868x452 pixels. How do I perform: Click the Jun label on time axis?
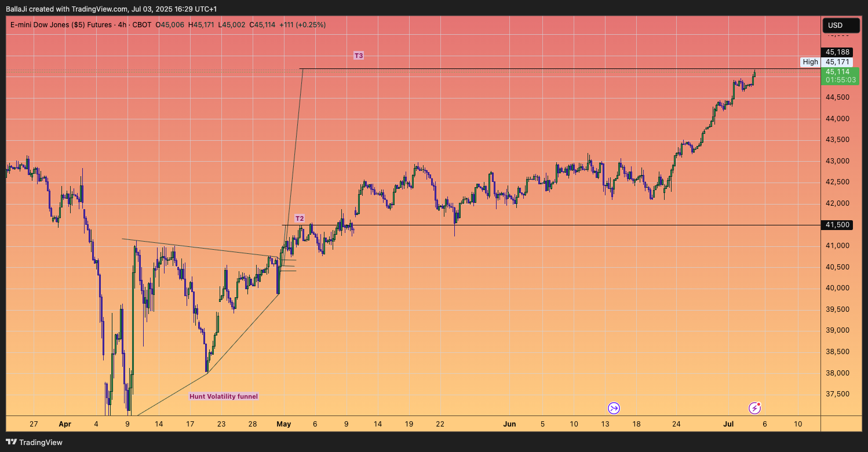click(509, 424)
